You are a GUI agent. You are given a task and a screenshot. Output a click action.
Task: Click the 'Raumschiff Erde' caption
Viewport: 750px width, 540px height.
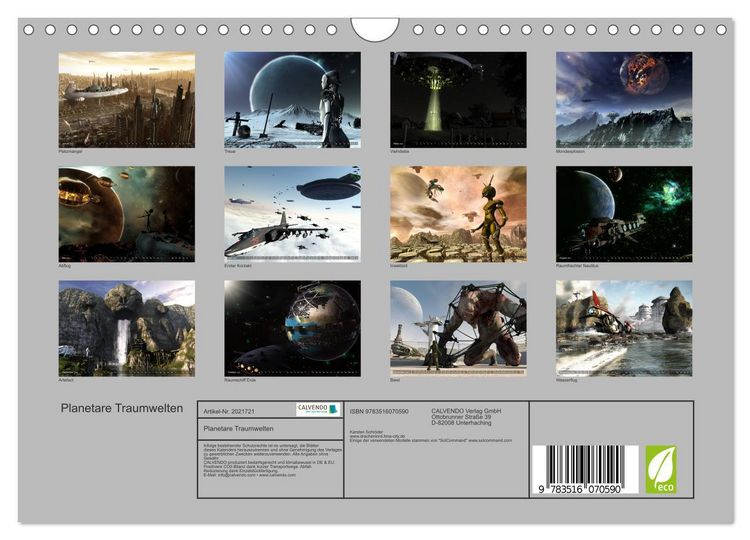point(240,380)
